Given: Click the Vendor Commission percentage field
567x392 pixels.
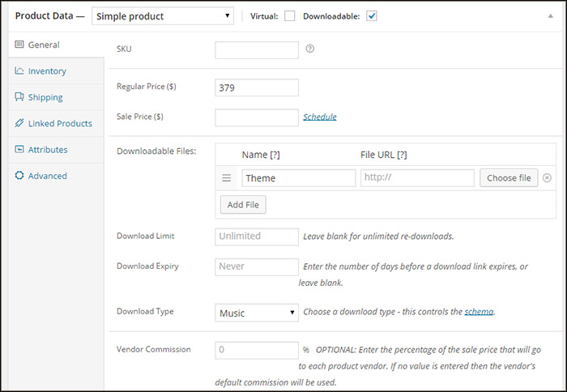Looking at the screenshot, I should click(257, 351).
